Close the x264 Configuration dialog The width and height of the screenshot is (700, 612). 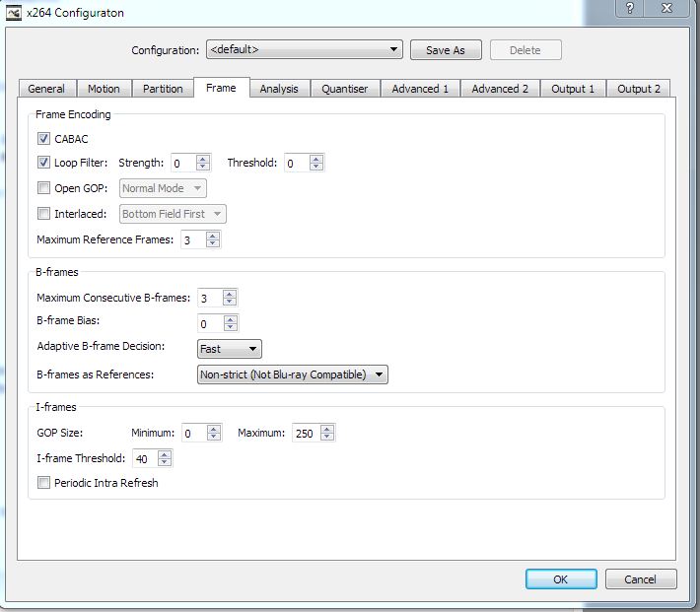tap(666, 8)
